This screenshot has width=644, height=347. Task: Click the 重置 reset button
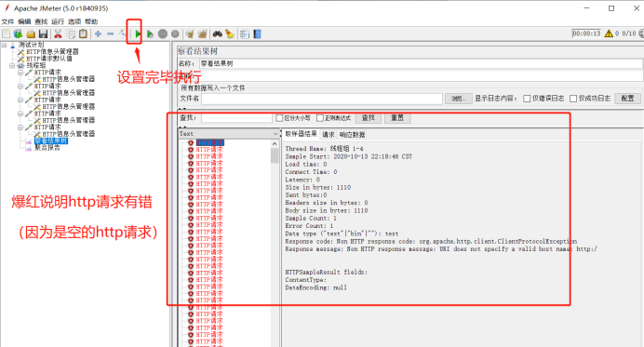[396, 118]
